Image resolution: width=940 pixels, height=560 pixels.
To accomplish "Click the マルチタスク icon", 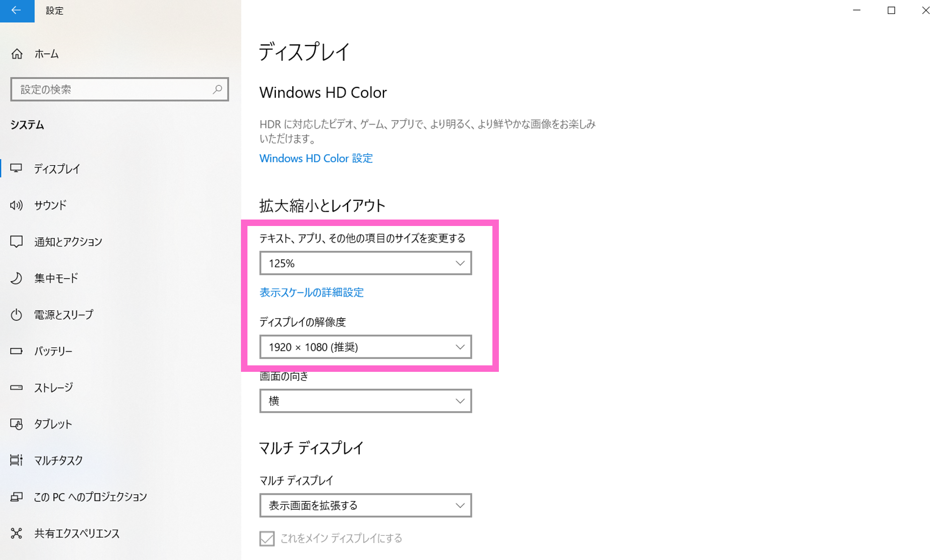I will coord(16,460).
